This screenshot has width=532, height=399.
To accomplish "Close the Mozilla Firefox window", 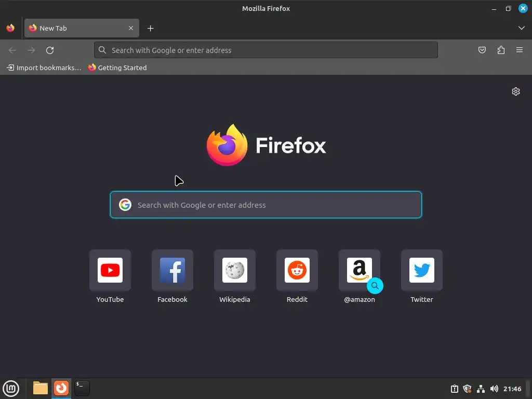I will (x=523, y=8).
